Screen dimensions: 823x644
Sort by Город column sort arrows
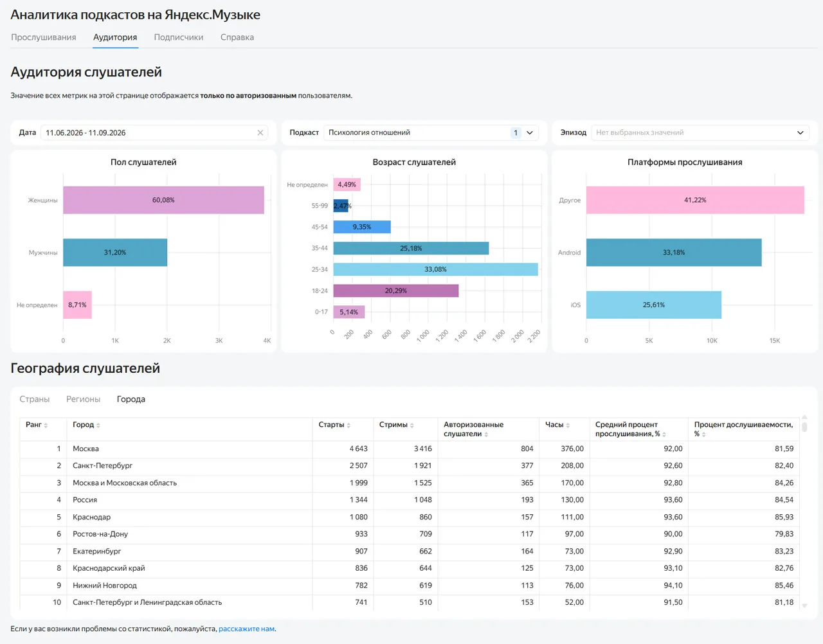point(98,425)
